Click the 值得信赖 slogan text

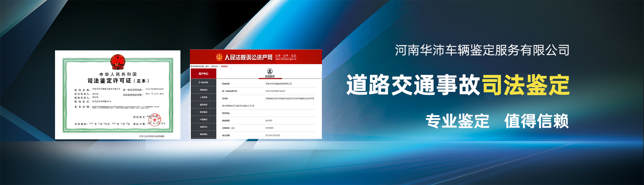[537, 121]
